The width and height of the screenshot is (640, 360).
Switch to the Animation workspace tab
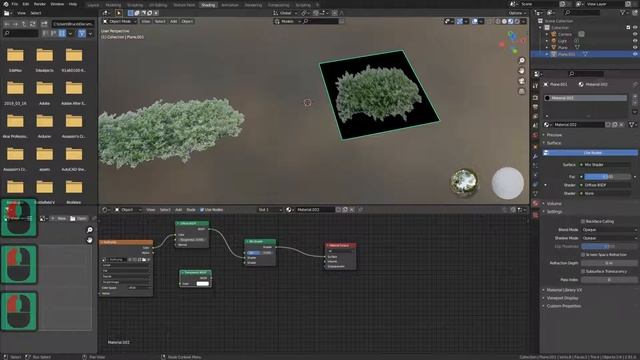tap(230, 5)
